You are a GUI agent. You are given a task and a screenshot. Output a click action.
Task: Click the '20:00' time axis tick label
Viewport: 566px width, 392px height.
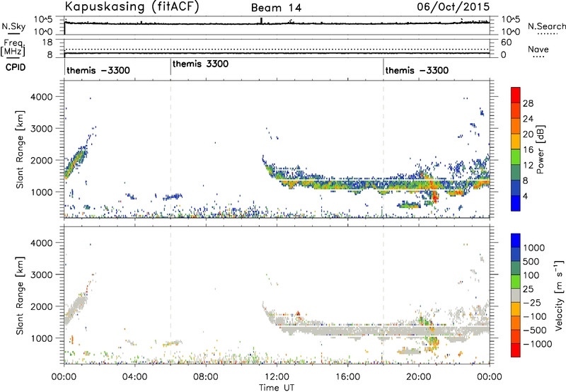[x=419, y=377]
